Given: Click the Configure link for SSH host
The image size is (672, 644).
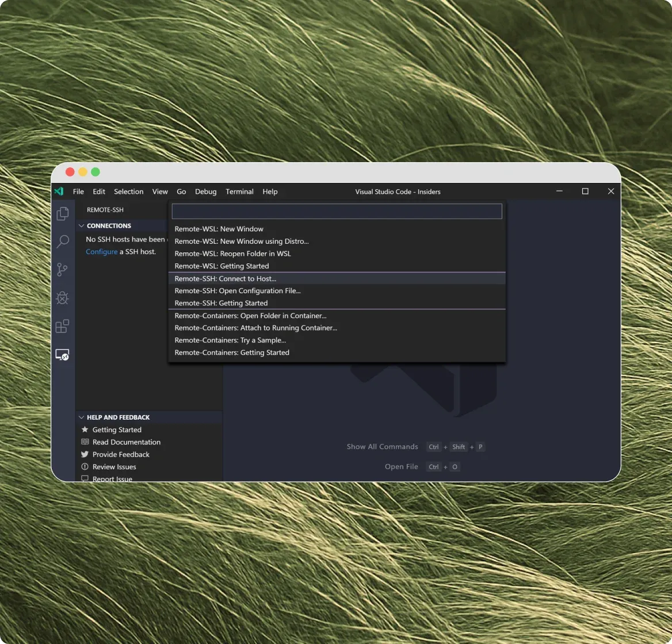Looking at the screenshot, I should tap(102, 252).
